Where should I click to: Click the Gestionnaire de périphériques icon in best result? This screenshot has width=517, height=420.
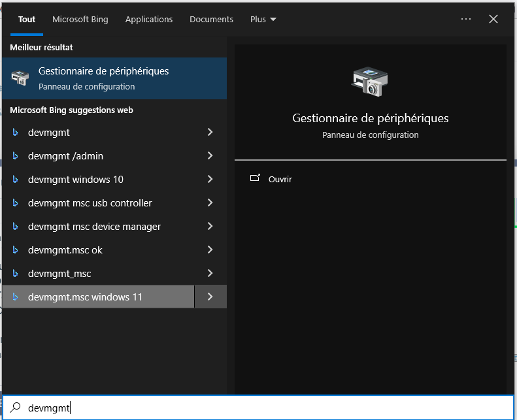point(20,78)
